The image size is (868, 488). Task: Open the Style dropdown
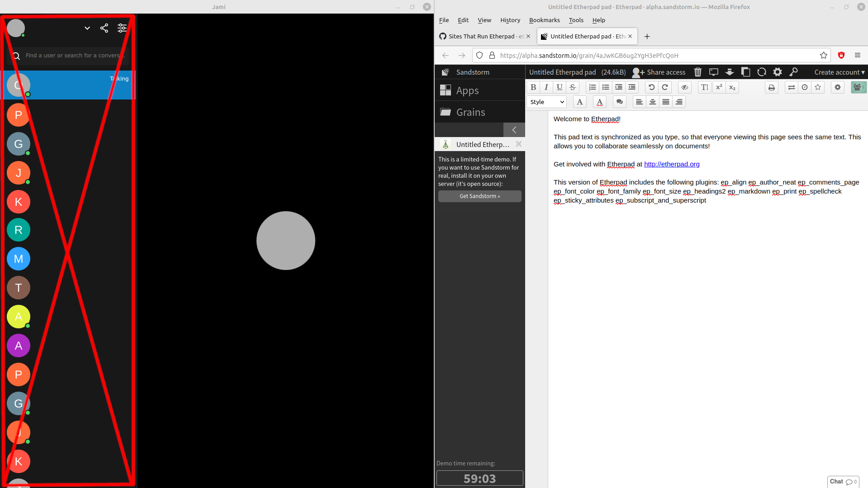pos(547,102)
